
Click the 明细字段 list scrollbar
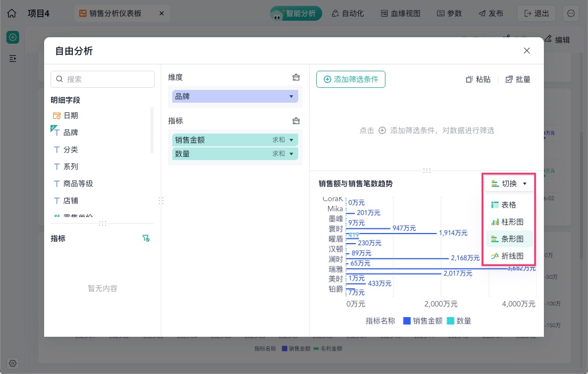click(152, 130)
